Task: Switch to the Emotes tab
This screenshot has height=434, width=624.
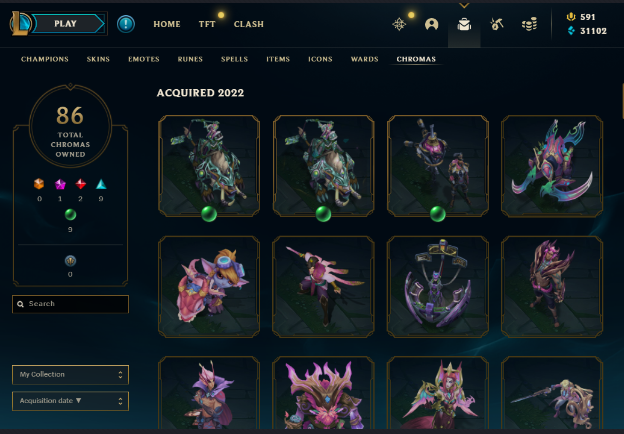Action: click(144, 59)
